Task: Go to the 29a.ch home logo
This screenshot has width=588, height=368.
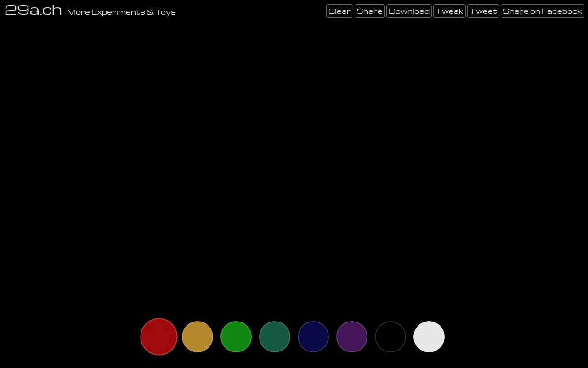Action: (33, 10)
